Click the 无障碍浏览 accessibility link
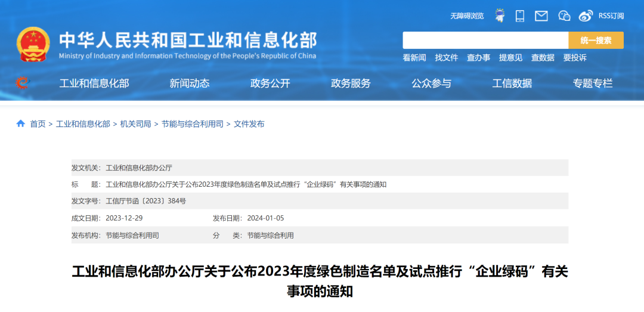This screenshot has width=644, height=312. pos(467,16)
